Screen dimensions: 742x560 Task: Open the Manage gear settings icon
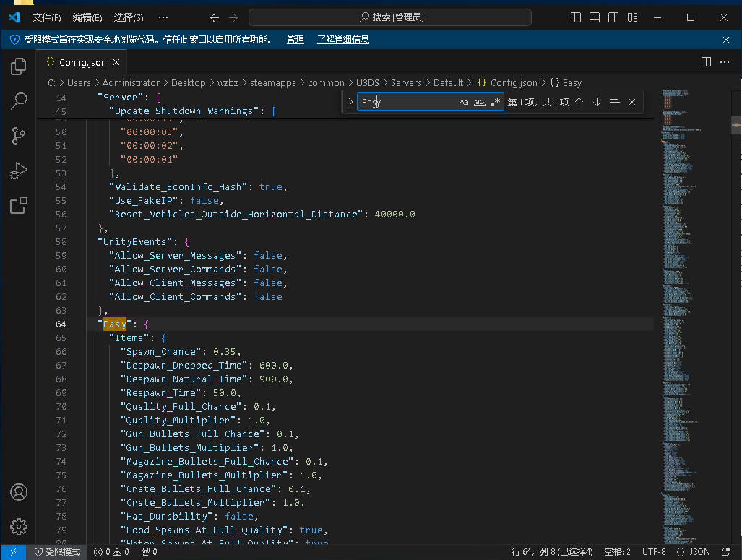pyautogui.click(x=19, y=526)
